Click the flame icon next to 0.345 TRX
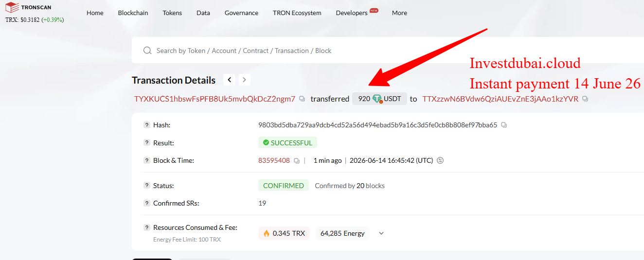644x260 pixels. pyautogui.click(x=267, y=233)
